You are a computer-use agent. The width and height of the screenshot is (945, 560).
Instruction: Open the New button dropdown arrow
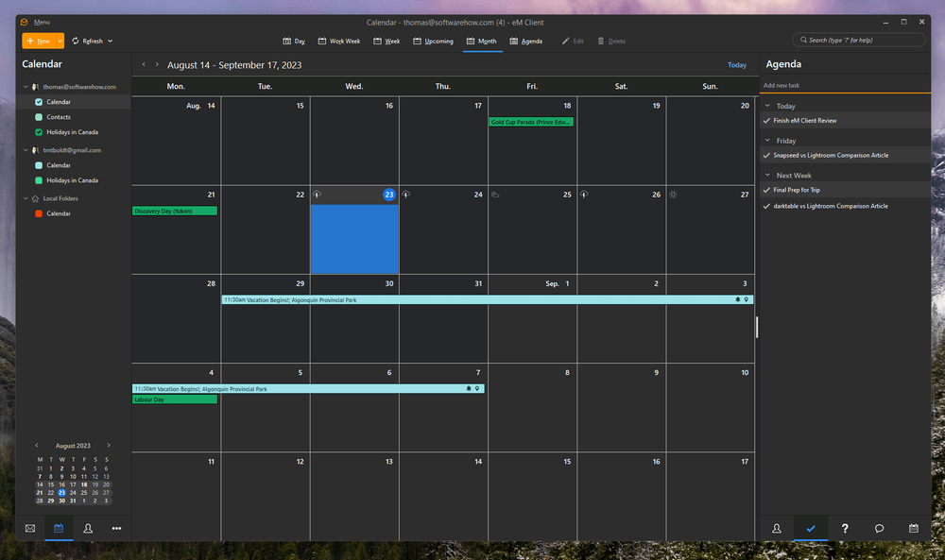pyautogui.click(x=60, y=41)
